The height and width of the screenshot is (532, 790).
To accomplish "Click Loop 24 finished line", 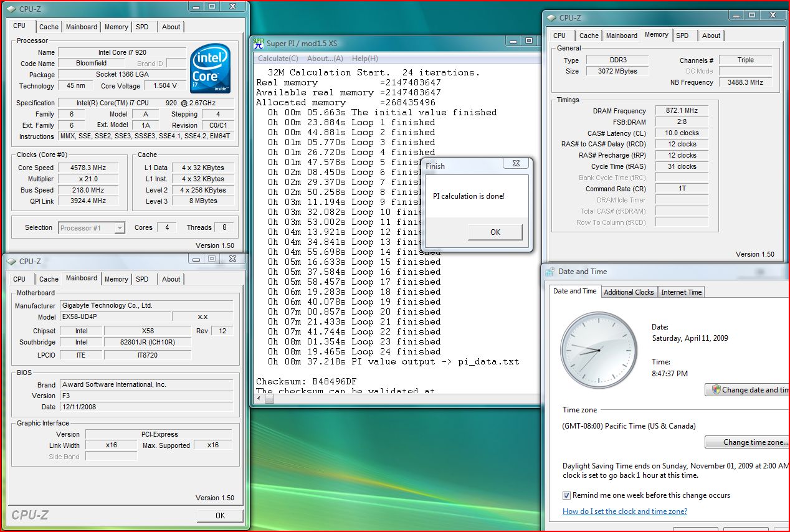I will tap(355, 351).
